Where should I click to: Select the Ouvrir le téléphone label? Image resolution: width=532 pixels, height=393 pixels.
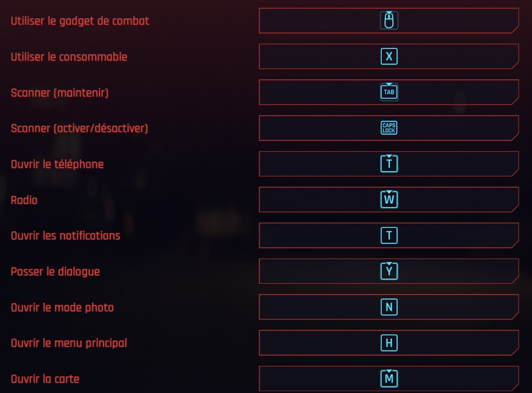click(x=57, y=164)
